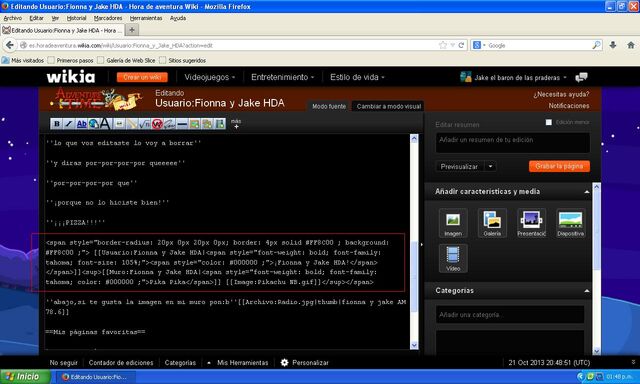Click search magnifier in Google box
Image resolution: width=640 pixels, height=384 pixels.
pos(596,45)
